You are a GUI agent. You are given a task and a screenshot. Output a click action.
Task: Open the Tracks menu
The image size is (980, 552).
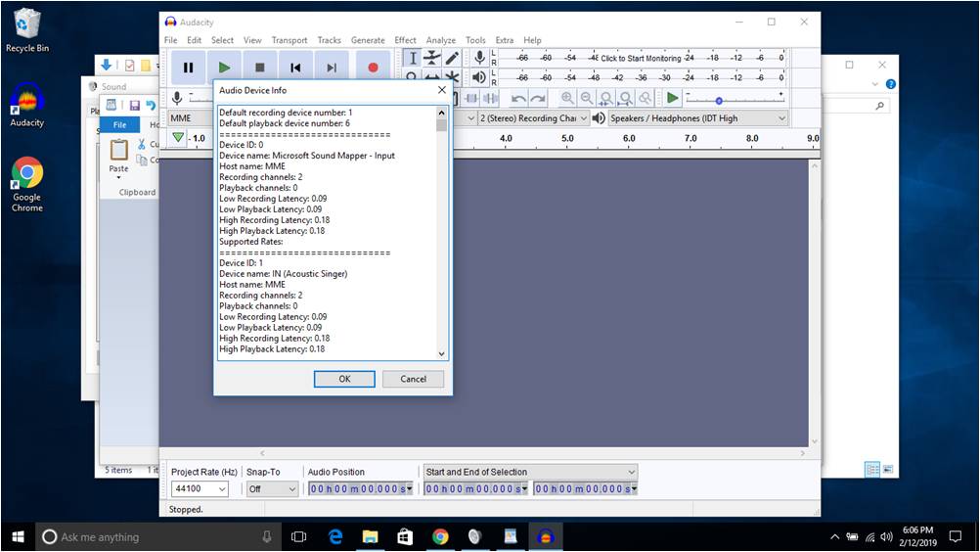[330, 40]
